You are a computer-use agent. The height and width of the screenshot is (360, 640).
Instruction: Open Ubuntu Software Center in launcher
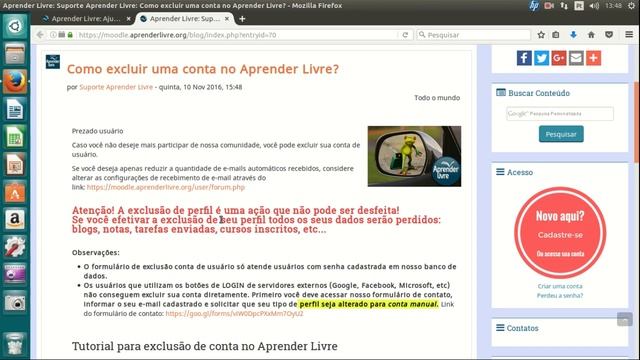coord(15,192)
